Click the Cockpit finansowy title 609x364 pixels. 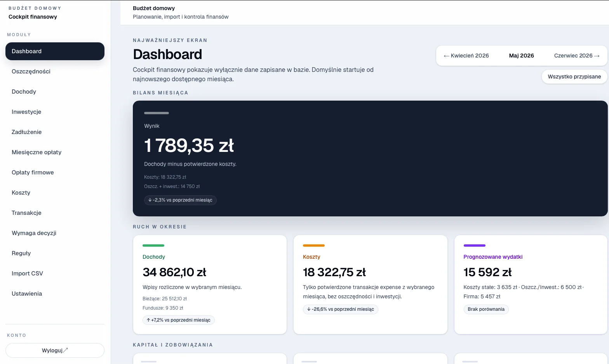33,17
